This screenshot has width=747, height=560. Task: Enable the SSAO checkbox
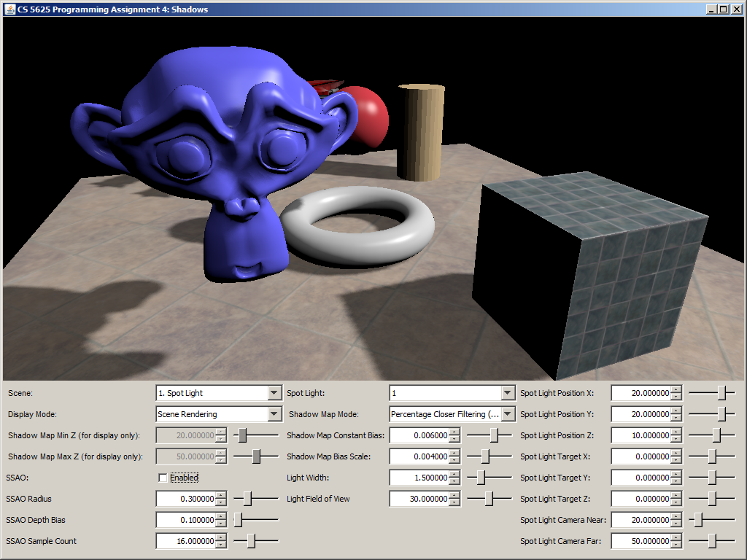(163, 478)
